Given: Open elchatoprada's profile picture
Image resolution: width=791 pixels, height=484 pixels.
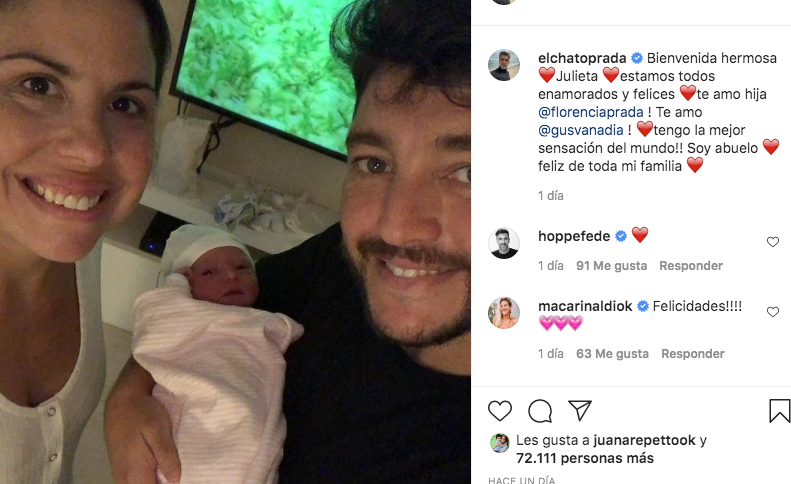Looking at the screenshot, I should (504, 65).
